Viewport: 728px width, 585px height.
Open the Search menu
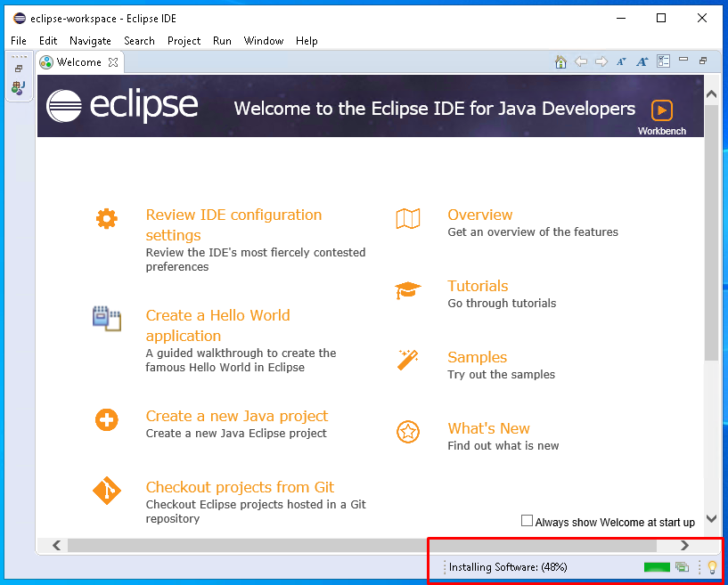pos(139,41)
